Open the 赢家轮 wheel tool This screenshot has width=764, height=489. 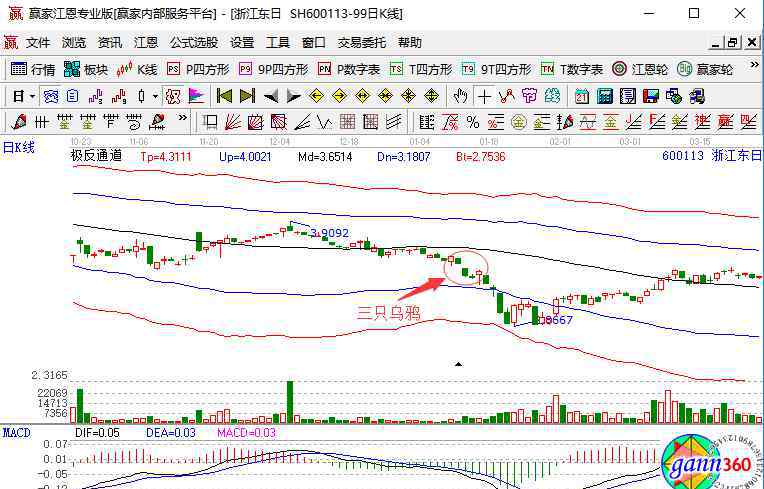coord(705,70)
